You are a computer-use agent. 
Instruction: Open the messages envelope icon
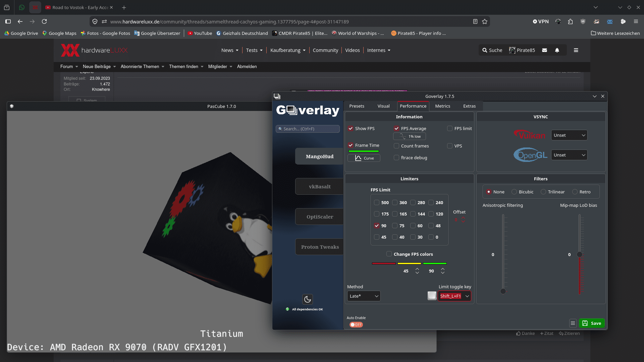(x=545, y=50)
